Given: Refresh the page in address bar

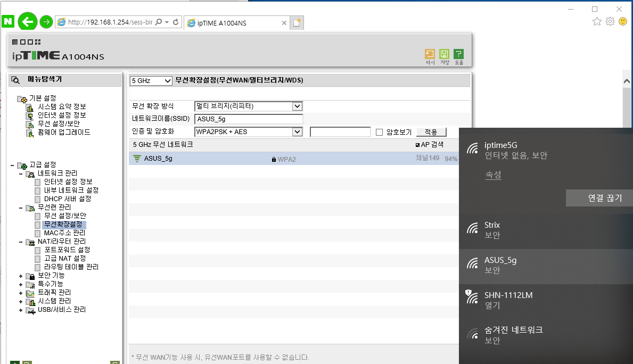Looking at the screenshot, I should 176,22.
